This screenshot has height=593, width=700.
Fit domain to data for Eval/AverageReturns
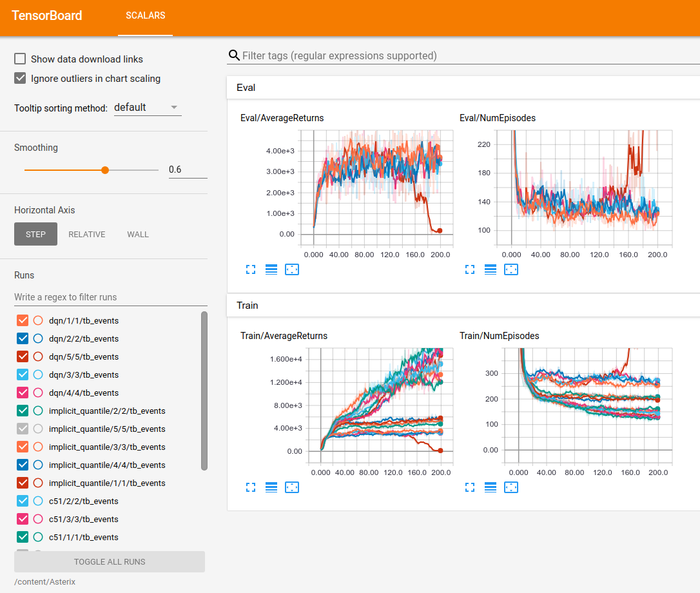[x=292, y=269]
